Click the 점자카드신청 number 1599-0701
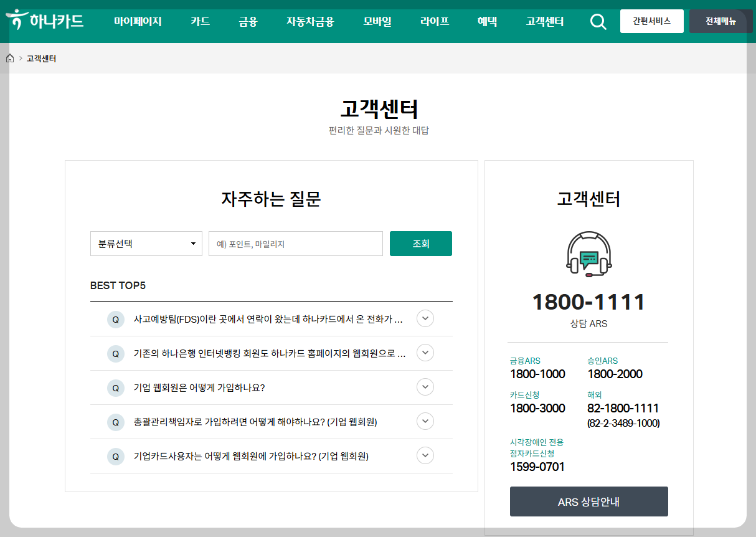756x537 pixels. (x=537, y=467)
